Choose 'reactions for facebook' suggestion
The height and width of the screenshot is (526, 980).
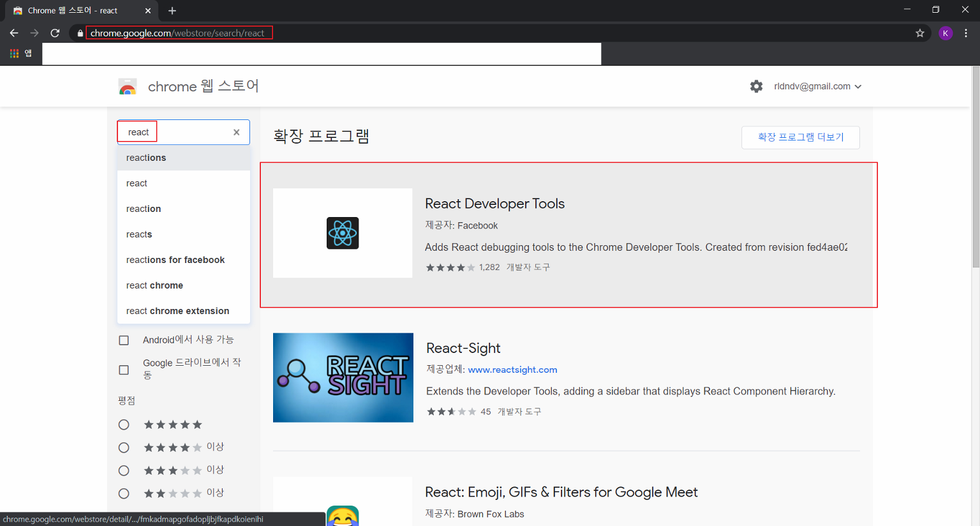[x=184, y=260]
